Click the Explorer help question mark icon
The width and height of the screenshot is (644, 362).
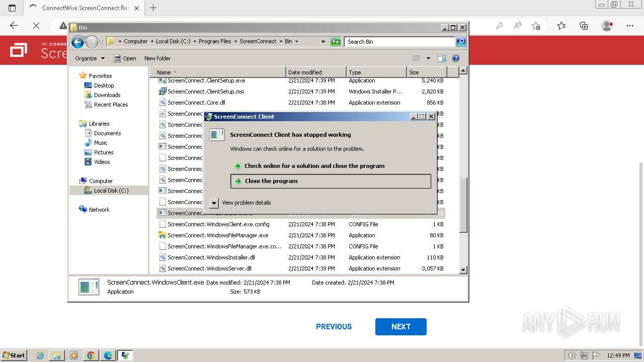click(x=456, y=58)
